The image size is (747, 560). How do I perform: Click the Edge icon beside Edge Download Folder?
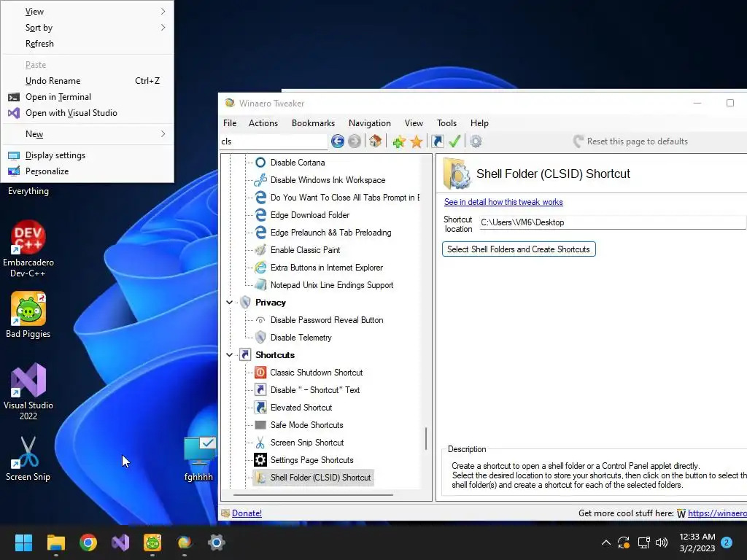click(260, 215)
